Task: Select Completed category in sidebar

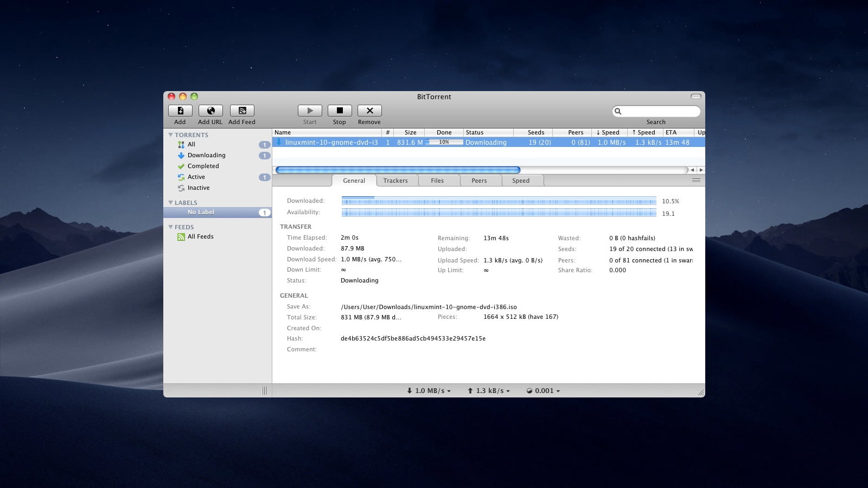Action: click(x=203, y=166)
